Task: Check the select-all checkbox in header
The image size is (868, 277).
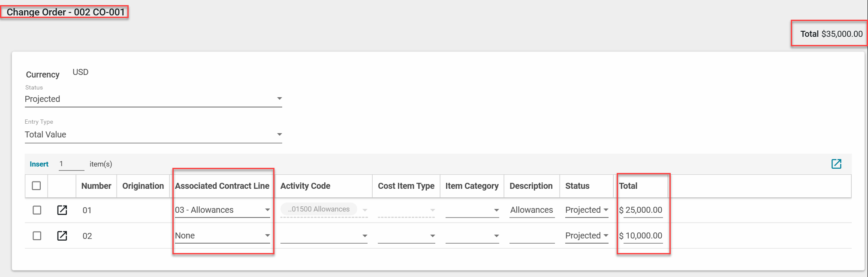Action: pyautogui.click(x=36, y=186)
